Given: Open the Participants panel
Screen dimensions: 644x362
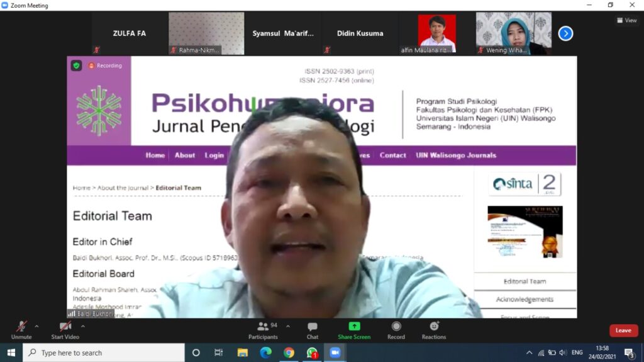Looking at the screenshot, I should tap(263, 331).
